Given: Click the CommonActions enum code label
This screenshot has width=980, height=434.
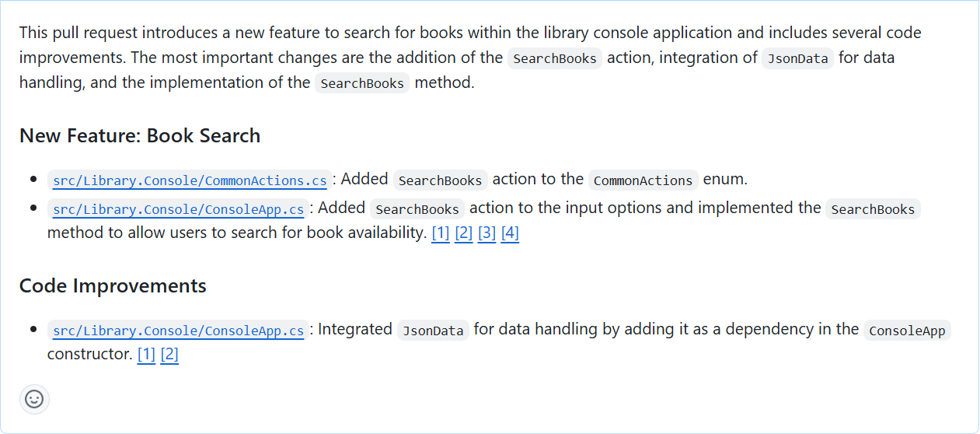Looking at the screenshot, I should point(643,180).
